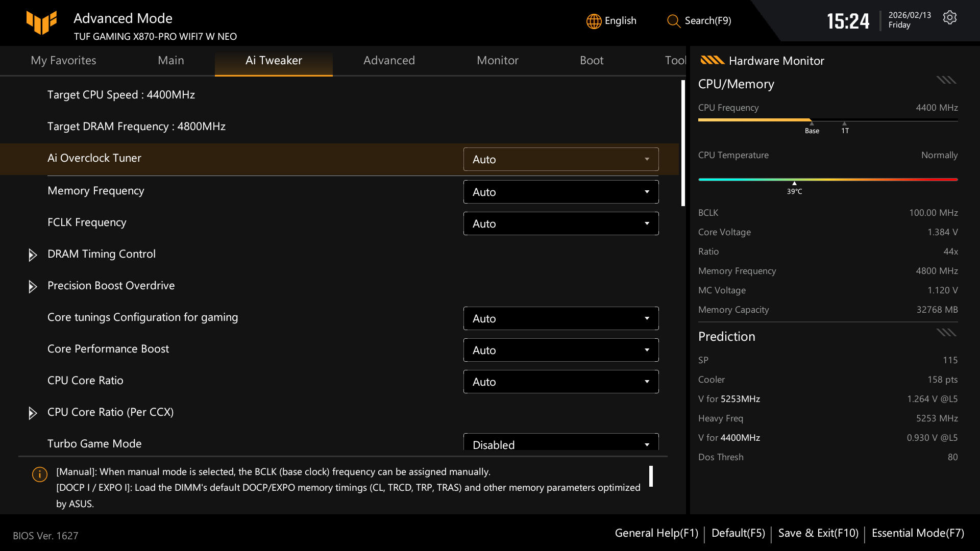The image size is (980, 551).
Task: Open the Ai Overclock Tuner dropdown
Action: tap(560, 159)
